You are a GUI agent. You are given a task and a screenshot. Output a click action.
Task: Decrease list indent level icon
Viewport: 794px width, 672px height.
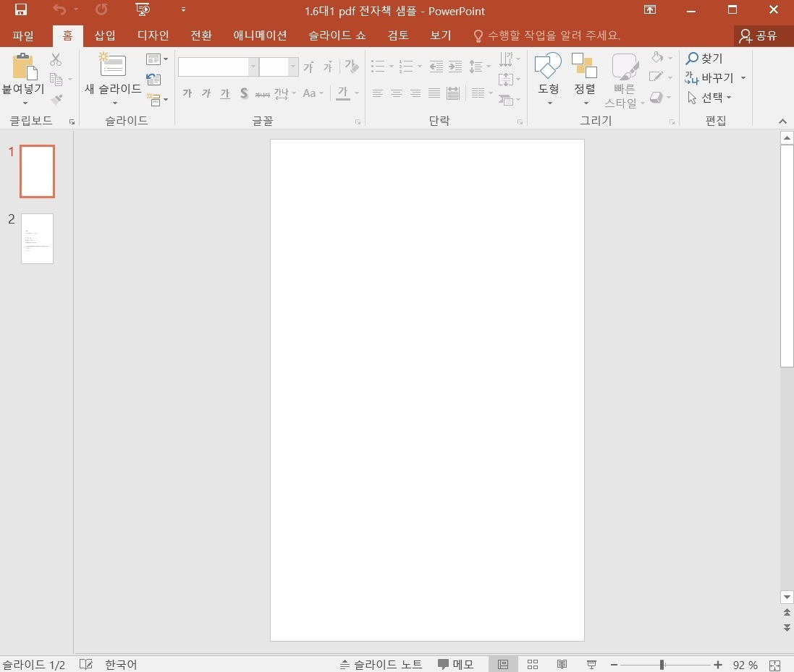(436, 67)
